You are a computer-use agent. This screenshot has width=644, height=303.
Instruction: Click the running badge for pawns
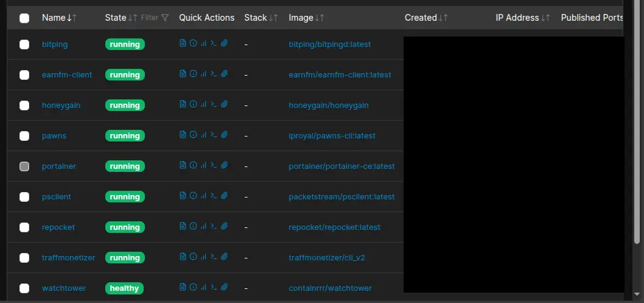click(x=125, y=136)
